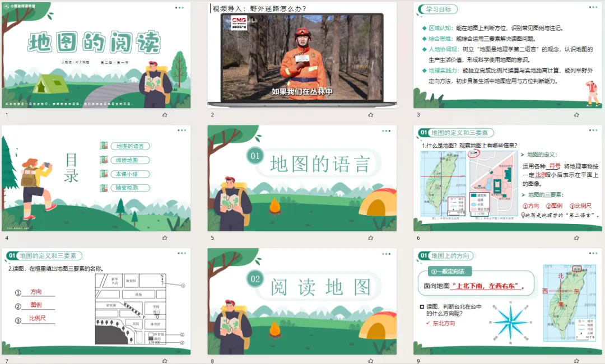This screenshot has width=605, height=364.
Task: Open more options on slide 5 地图的语言
Action: coord(386,130)
